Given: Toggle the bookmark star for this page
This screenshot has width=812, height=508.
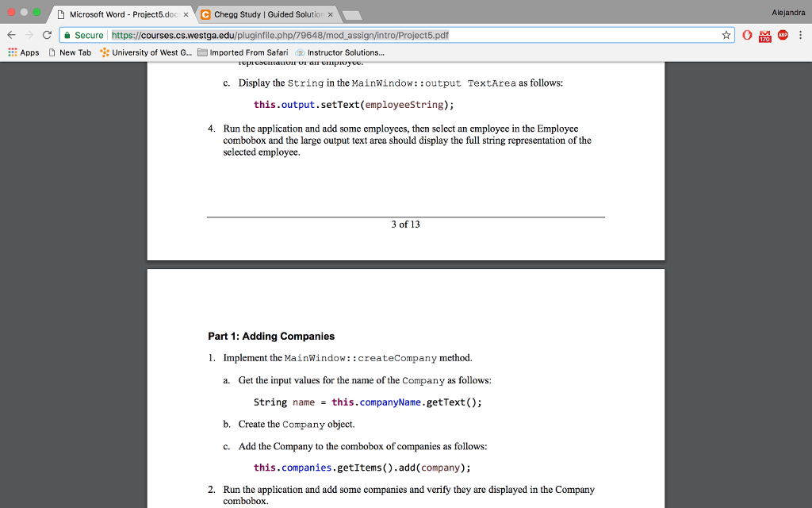Looking at the screenshot, I should coord(728,35).
